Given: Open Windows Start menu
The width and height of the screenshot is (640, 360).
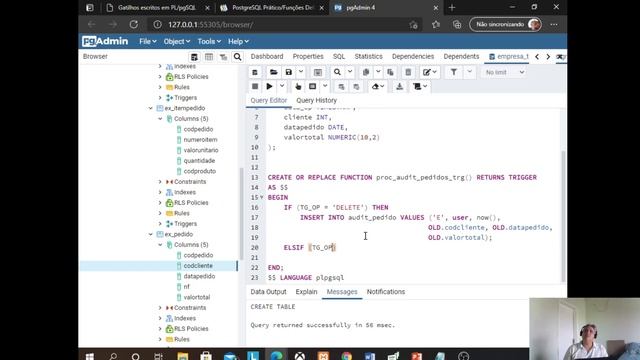Looking at the screenshot, I should pos(90,356).
